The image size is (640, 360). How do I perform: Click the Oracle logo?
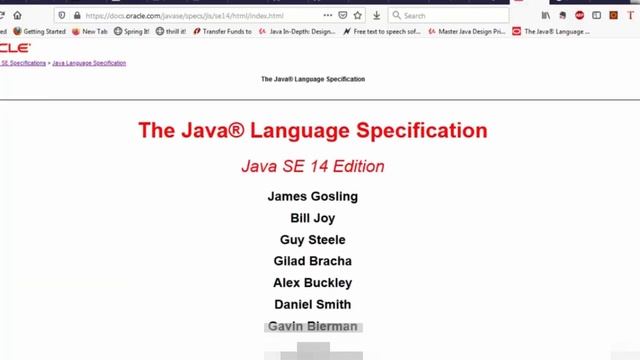tap(15, 48)
